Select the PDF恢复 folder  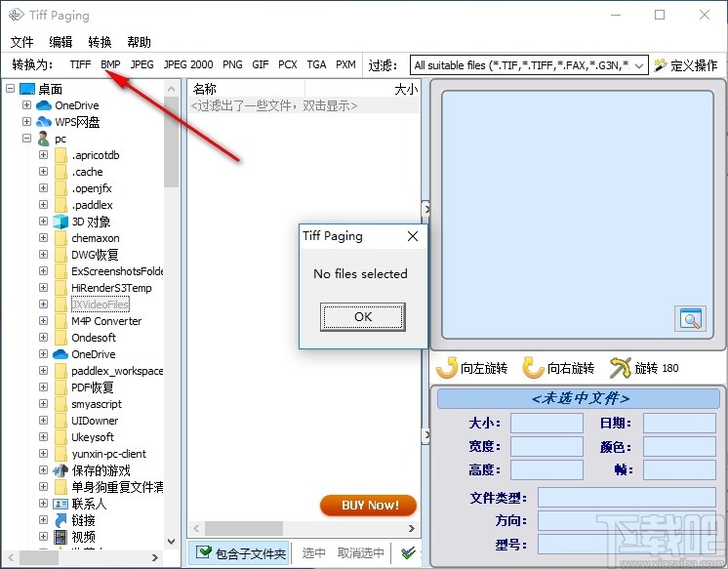pos(93,387)
